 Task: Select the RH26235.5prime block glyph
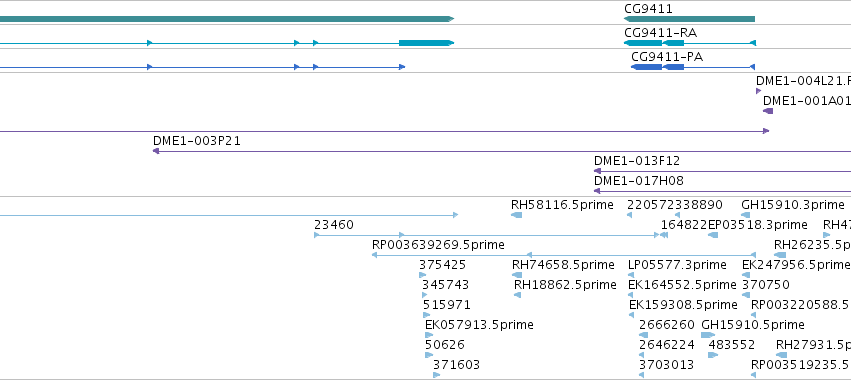[780, 255]
